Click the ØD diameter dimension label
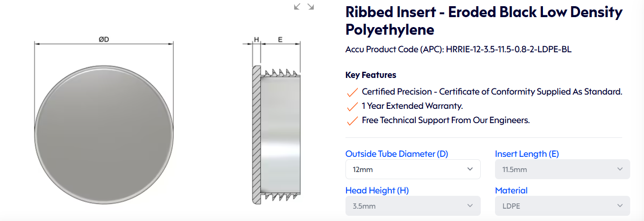Viewport: 644px width, 221px height. [104, 39]
